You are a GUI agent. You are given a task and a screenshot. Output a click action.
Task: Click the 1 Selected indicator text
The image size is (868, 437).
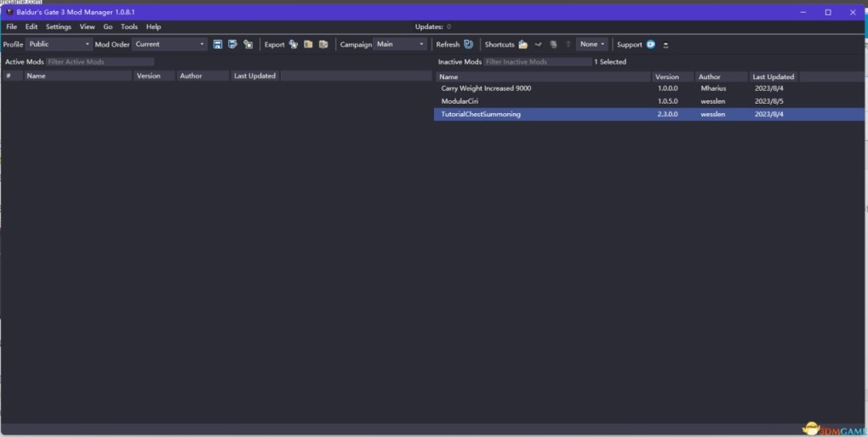pyautogui.click(x=610, y=62)
